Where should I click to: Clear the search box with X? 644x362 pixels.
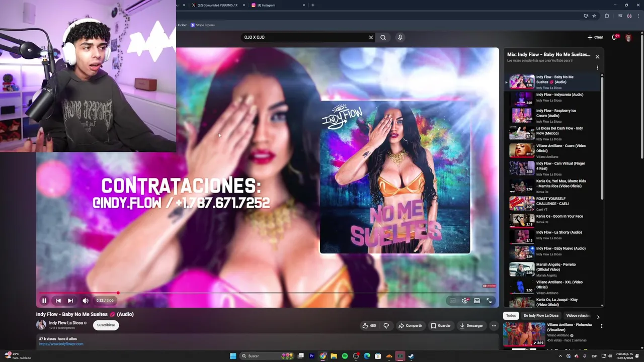point(371,37)
